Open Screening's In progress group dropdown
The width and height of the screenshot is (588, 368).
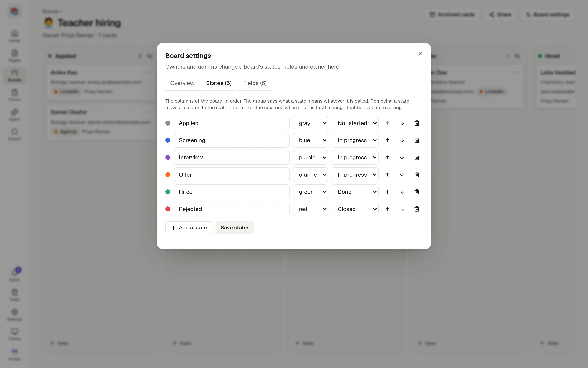[355, 140]
